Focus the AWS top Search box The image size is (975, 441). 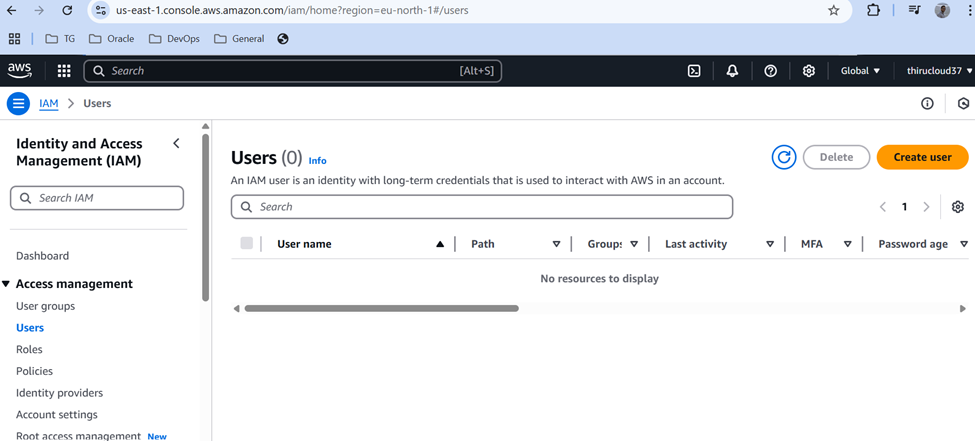tap(292, 71)
